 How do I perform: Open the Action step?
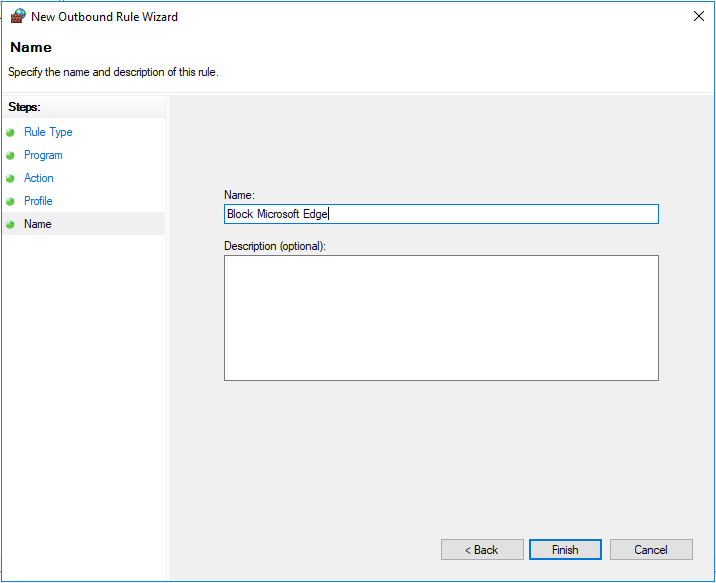pyautogui.click(x=38, y=178)
